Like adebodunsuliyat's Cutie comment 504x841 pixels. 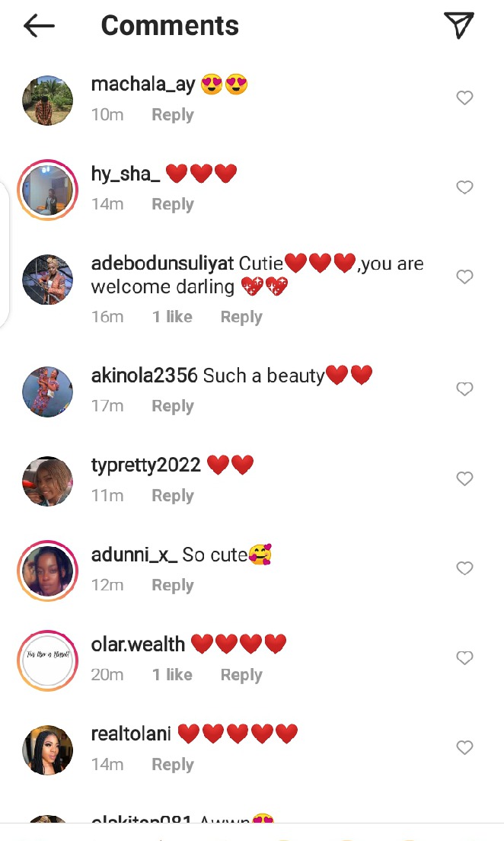tap(464, 277)
